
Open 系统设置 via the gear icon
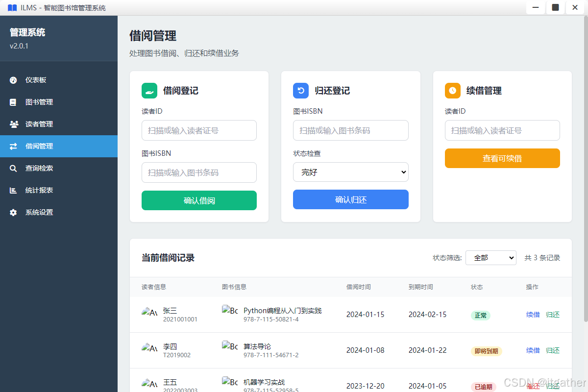pos(13,212)
